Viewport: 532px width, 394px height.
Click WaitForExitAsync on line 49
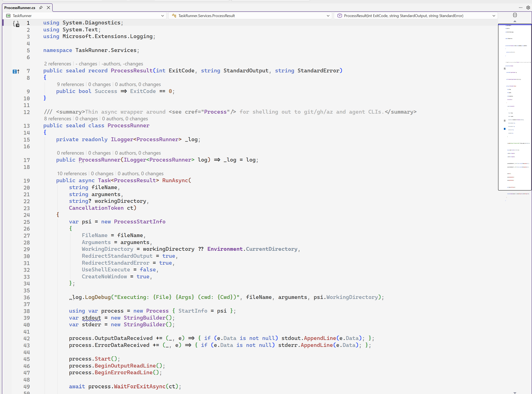140,387
